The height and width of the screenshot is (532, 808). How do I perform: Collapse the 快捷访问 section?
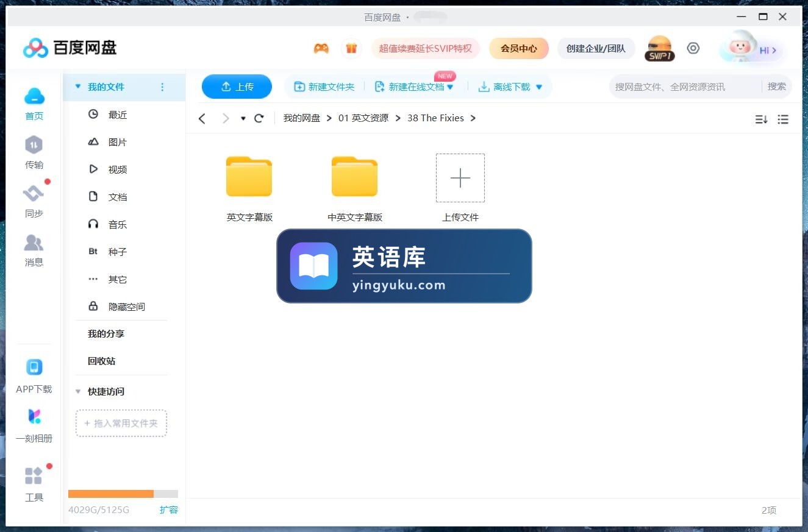(77, 391)
